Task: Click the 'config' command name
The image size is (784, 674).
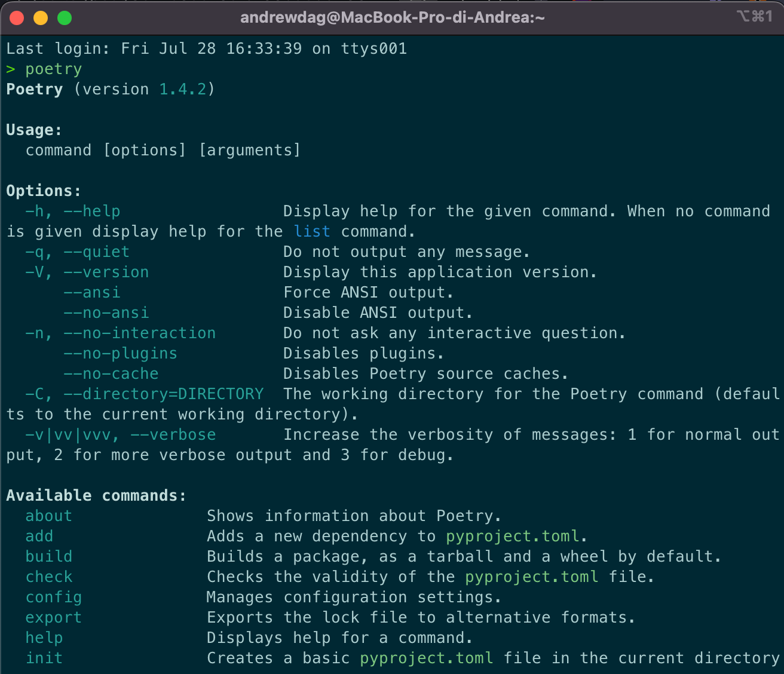Action: [x=54, y=597]
